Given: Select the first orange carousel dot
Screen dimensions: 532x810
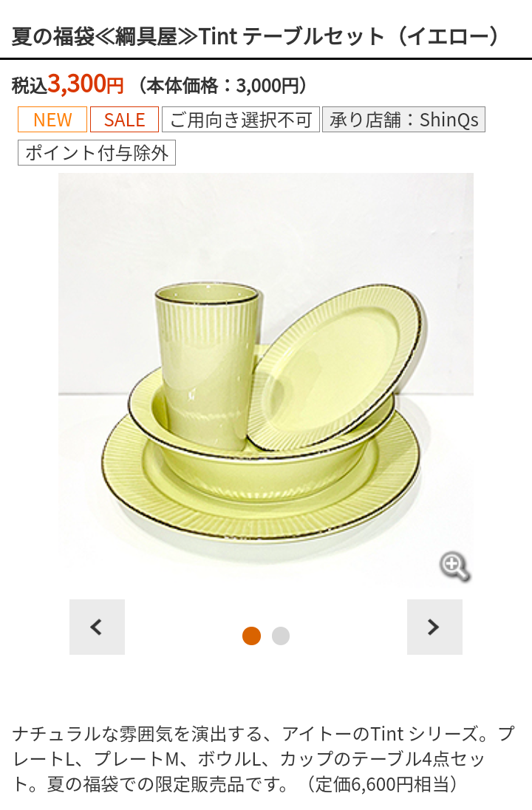Looking at the screenshot, I should pos(251,636).
